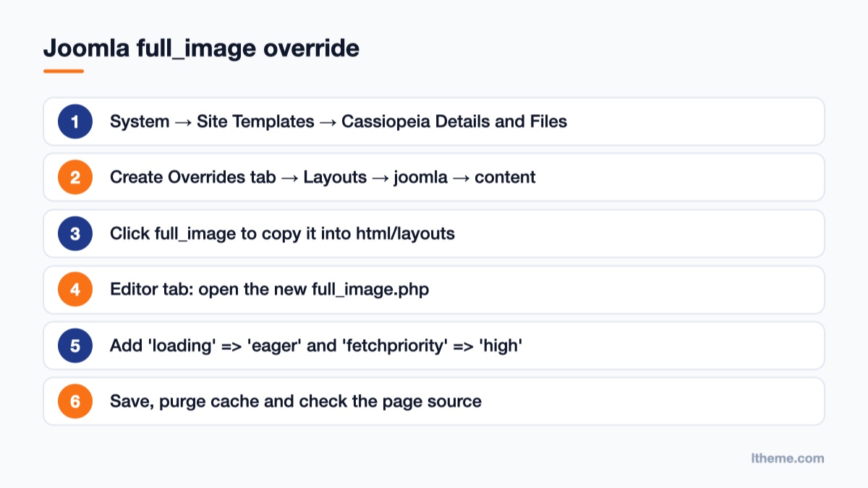Select text 'System → Site Templates → Cassiopeia Details and Files'

[x=339, y=121]
